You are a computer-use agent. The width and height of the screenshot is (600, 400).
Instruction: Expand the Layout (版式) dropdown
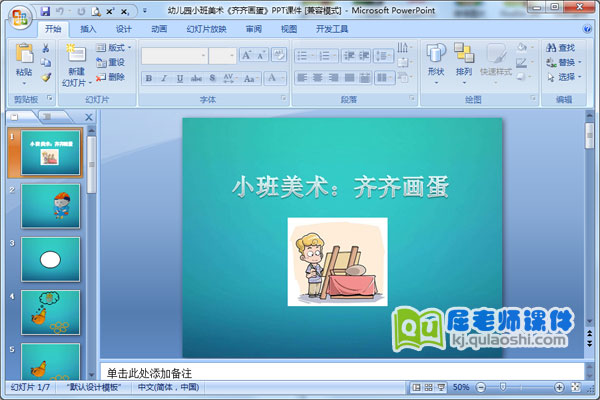pos(114,48)
